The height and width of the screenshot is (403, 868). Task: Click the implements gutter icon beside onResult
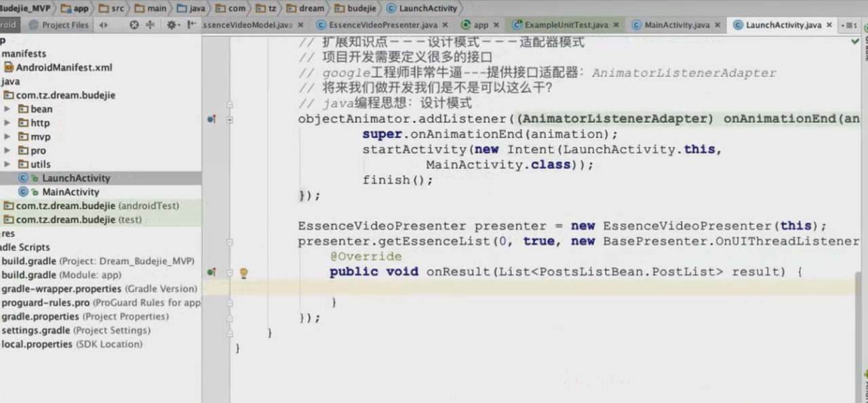coord(212,272)
